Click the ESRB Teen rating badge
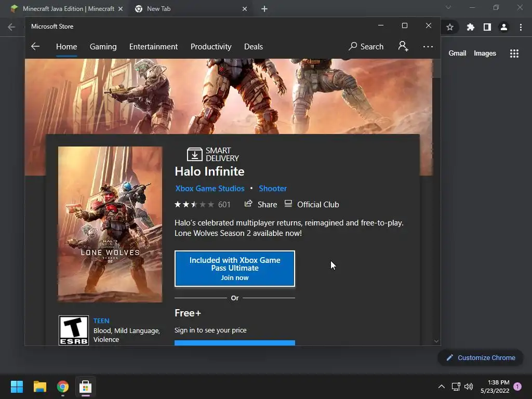The image size is (532, 399). tap(74, 330)
